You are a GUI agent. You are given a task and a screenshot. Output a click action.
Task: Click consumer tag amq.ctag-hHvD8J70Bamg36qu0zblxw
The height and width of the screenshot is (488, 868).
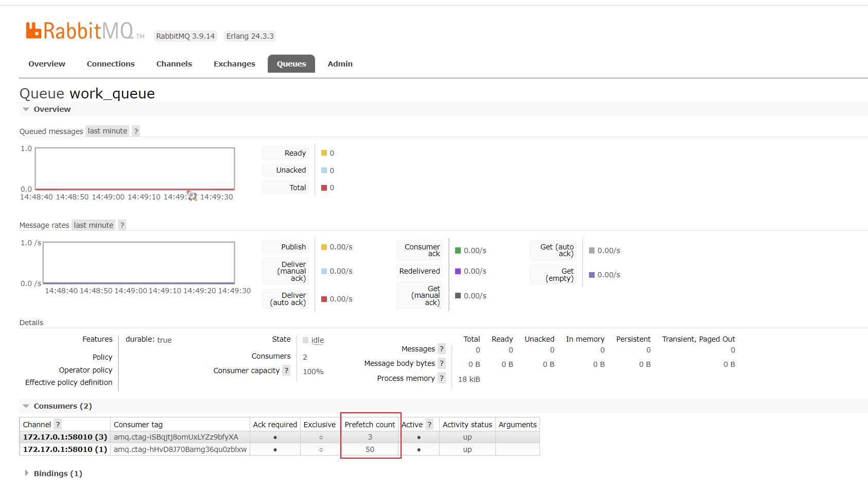pyautogui.click(x=180, y=449)
